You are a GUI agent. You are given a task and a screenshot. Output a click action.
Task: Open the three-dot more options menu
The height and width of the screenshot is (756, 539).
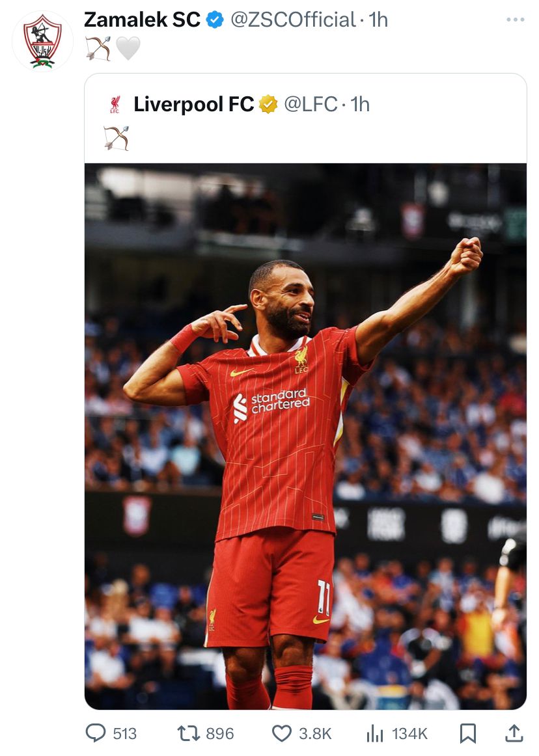pos(516,20)
